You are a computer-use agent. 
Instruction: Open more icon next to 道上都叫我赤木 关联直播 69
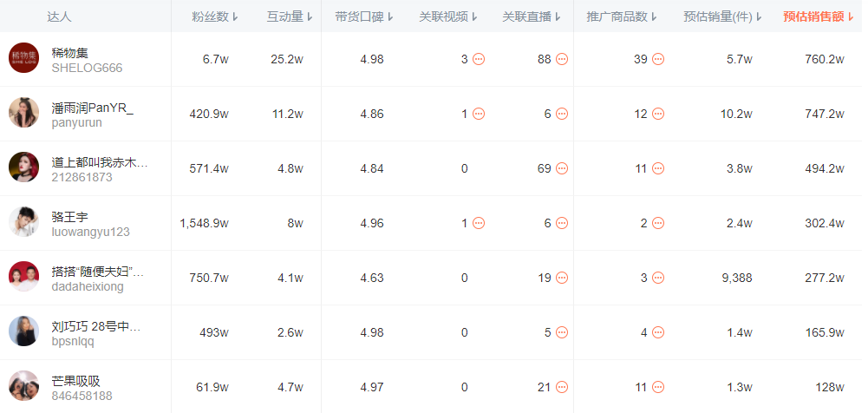click(x=562, y=168)
